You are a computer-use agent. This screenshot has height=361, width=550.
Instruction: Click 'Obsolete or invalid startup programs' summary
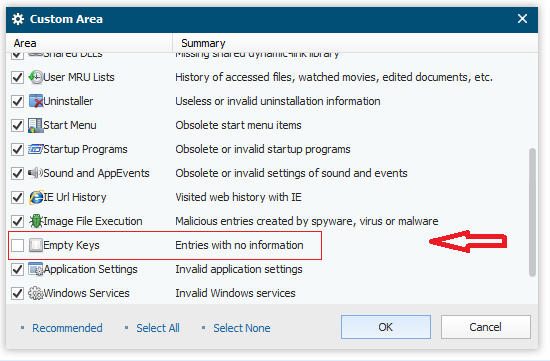tap(263, 149)
